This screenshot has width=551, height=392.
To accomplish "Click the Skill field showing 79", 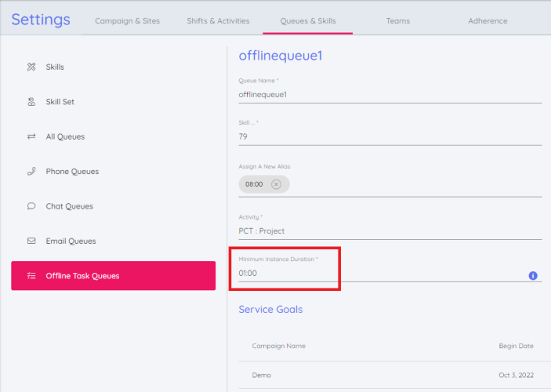I will (390, 136).
